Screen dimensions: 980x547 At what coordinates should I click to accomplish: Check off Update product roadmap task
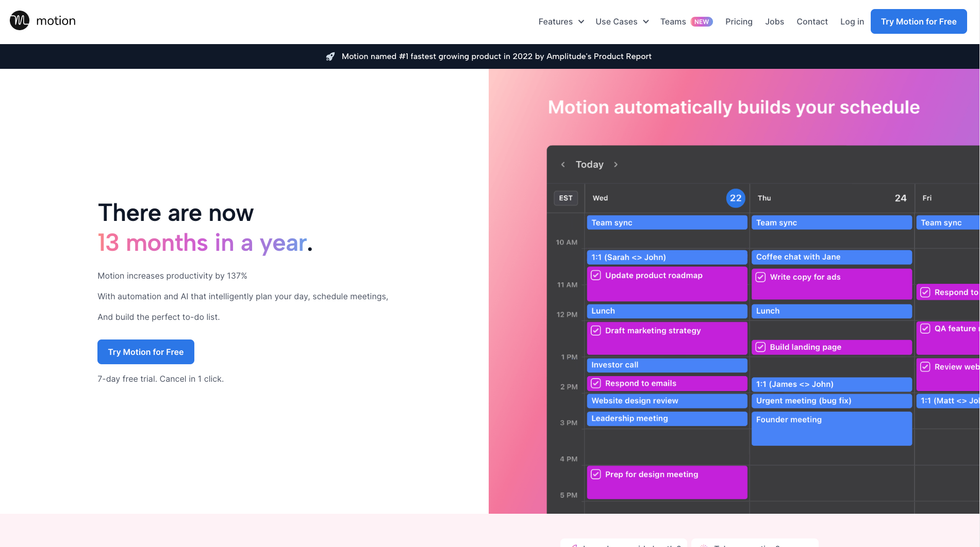[x=596, y=275]
